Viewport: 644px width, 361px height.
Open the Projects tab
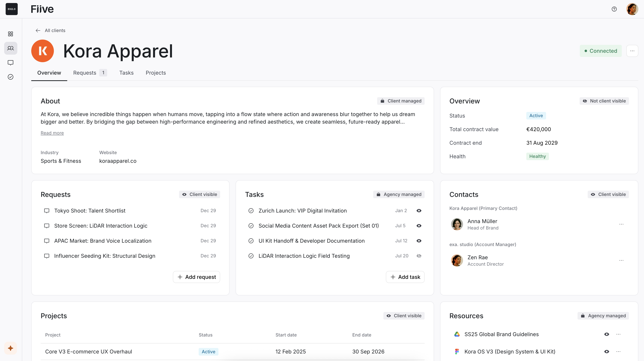156,73
